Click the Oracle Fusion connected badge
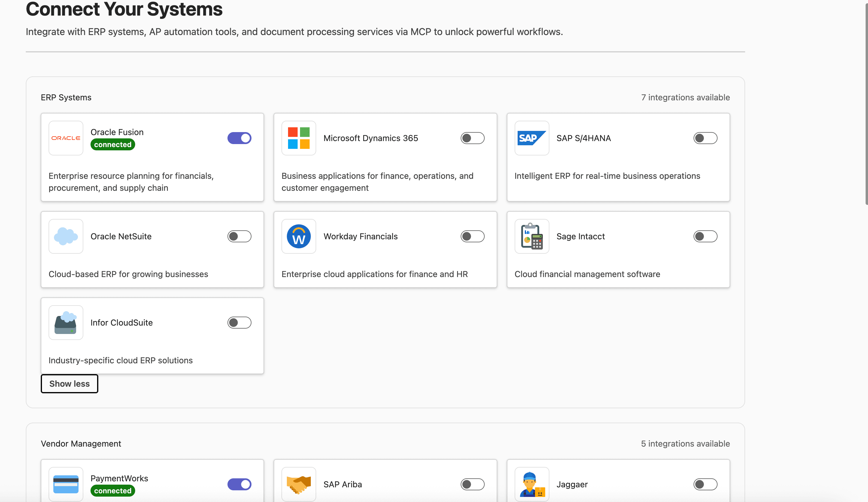This screenshot has width=868, height=502. (x=113, y=145)
